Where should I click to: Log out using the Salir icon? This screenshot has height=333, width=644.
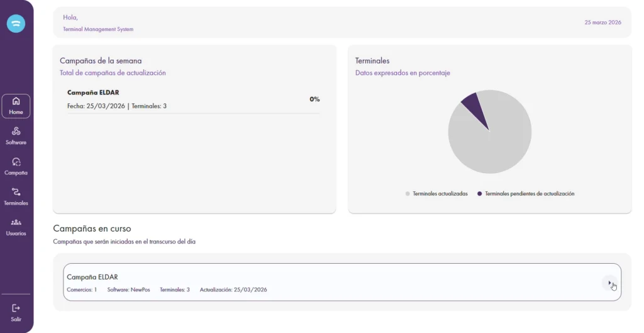pos(16,313)
